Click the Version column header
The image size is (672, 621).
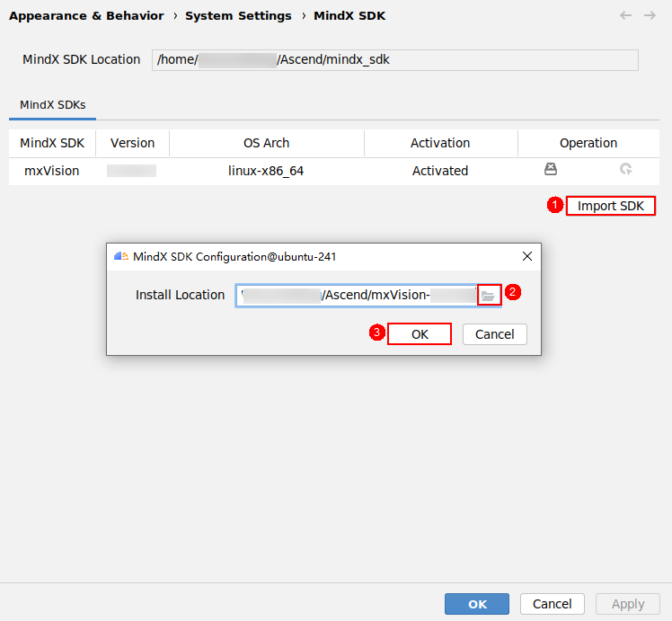point(132,143)
